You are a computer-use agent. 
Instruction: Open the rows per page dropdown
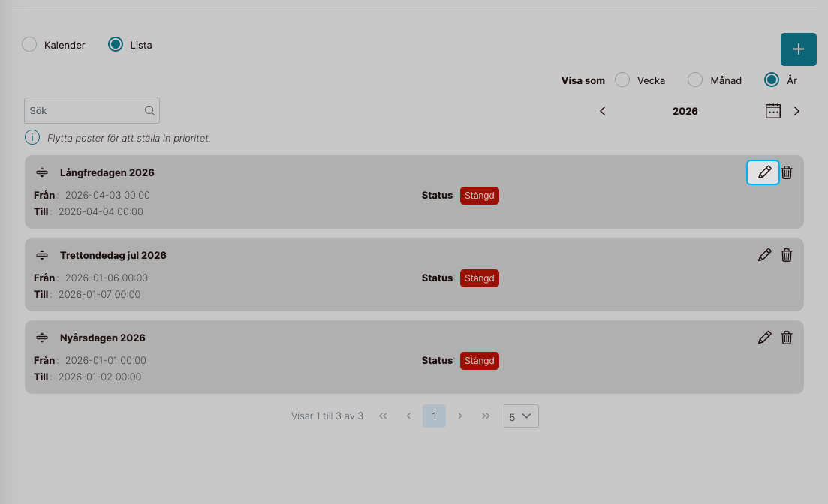[x=521, y=416]
